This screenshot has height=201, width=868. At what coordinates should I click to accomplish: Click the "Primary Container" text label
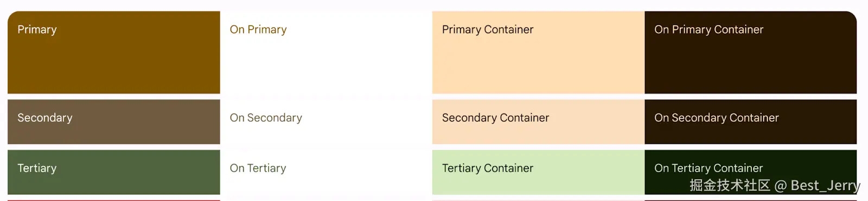tap(488, 30)
